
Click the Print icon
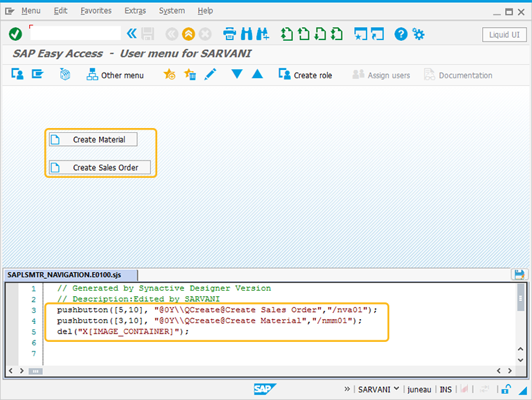[x=229, y=34]
